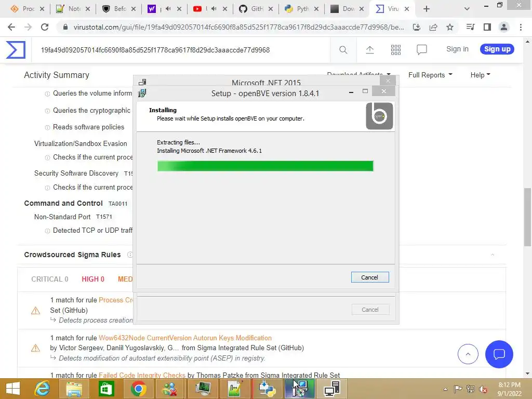
Task: Click the install app icon in address bar
Action: coord(417,27)
